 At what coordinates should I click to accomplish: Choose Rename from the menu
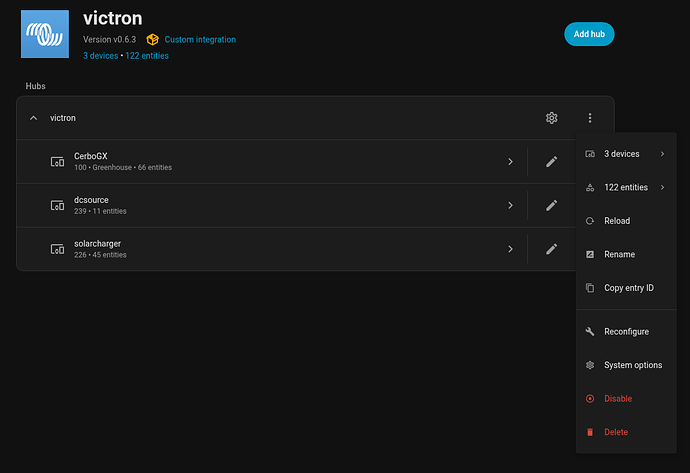[626, 254]
